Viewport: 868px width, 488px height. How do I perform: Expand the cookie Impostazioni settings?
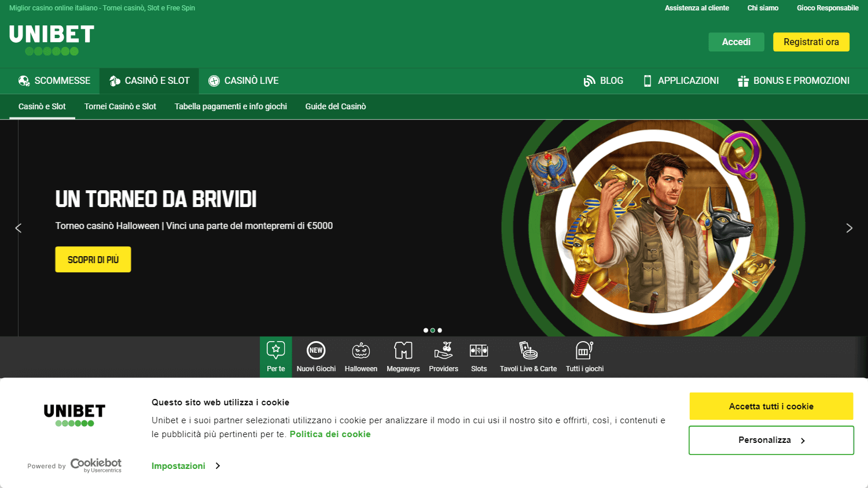coord(186,466)
